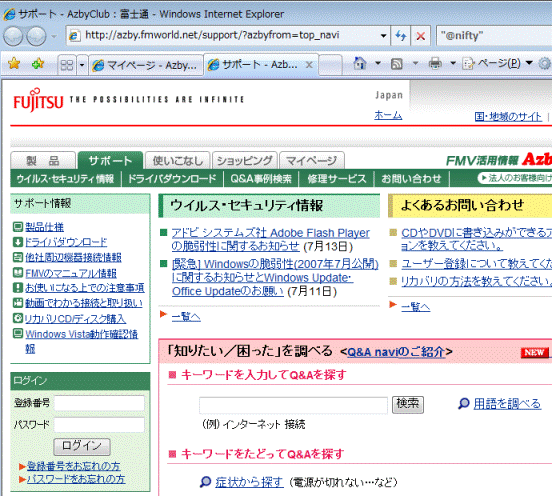The image size is (552, 496).
Task: Click the RSS feeds icon
Action: pyautogui.click(x=397, y=64)
